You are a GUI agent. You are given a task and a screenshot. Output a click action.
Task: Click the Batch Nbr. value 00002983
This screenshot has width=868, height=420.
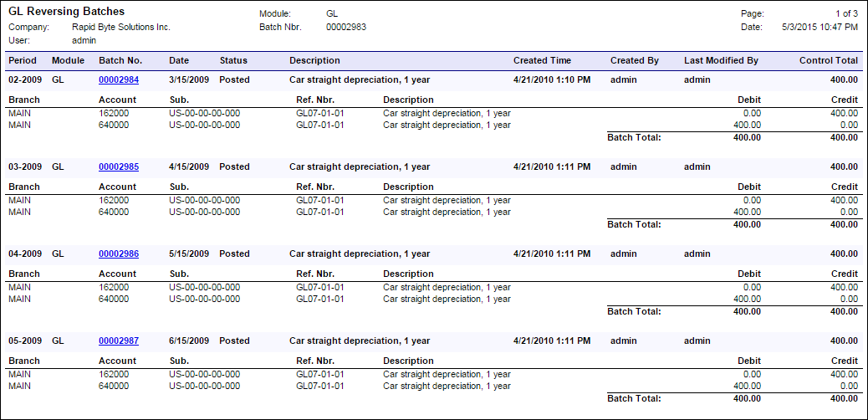(346, 27)
